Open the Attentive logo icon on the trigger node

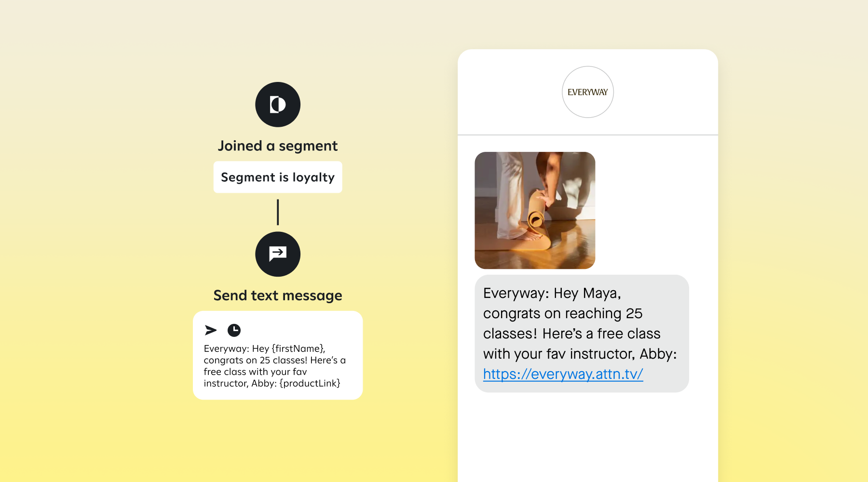click(x=277, y=104)
